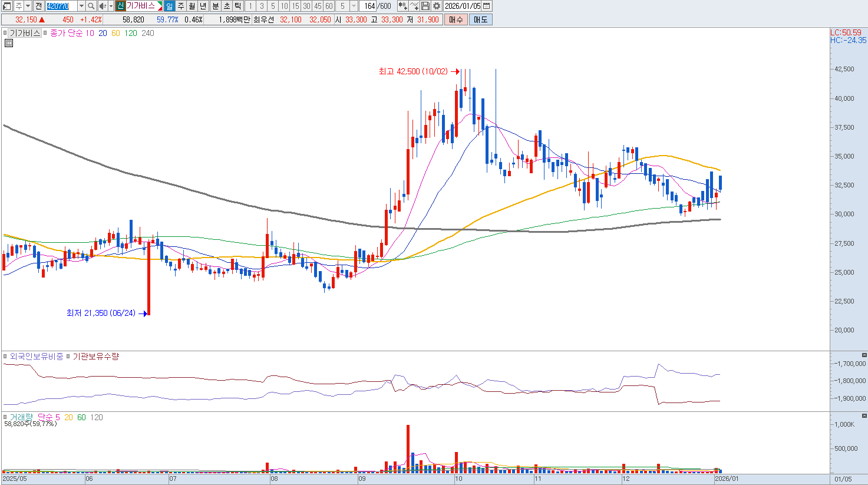Click the stock search magnifier icon
This screenshot has height=485, width=868.
[91, 6]
